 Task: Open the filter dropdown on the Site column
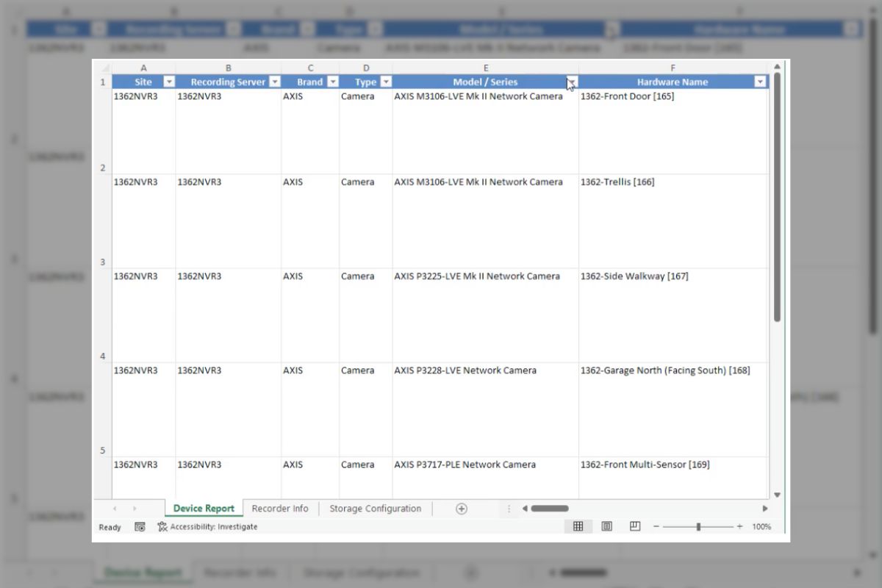169,82
